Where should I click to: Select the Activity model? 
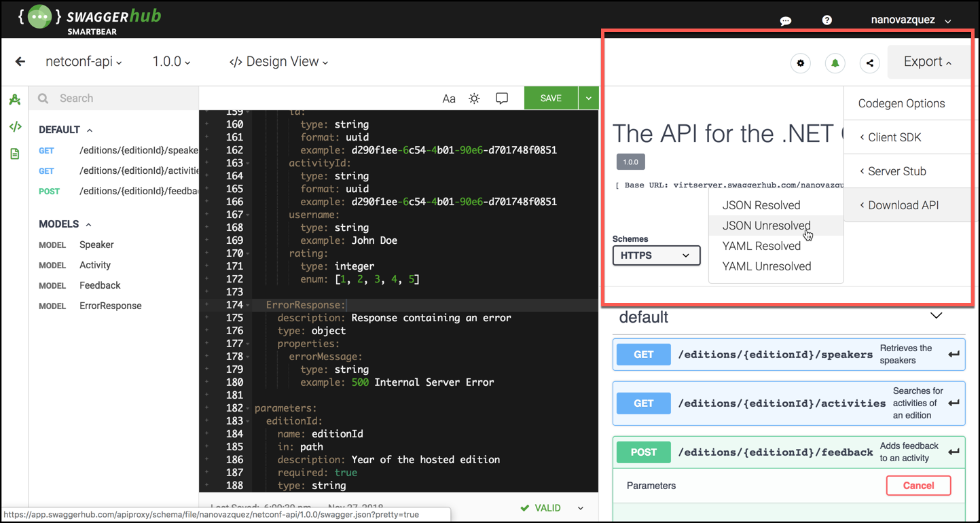pyautogui.click(x=95, y=265)
